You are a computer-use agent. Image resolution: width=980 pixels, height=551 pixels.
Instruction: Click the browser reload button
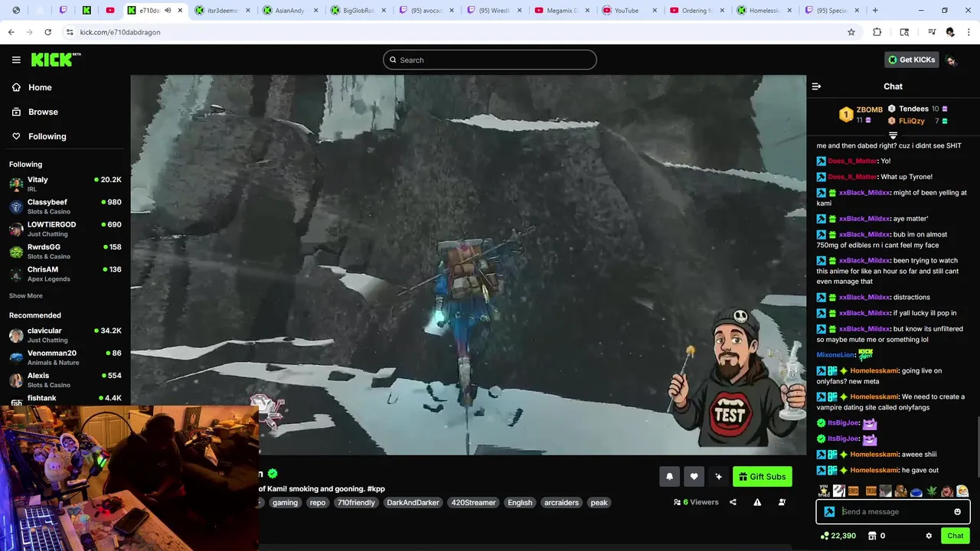coord(47,32)
